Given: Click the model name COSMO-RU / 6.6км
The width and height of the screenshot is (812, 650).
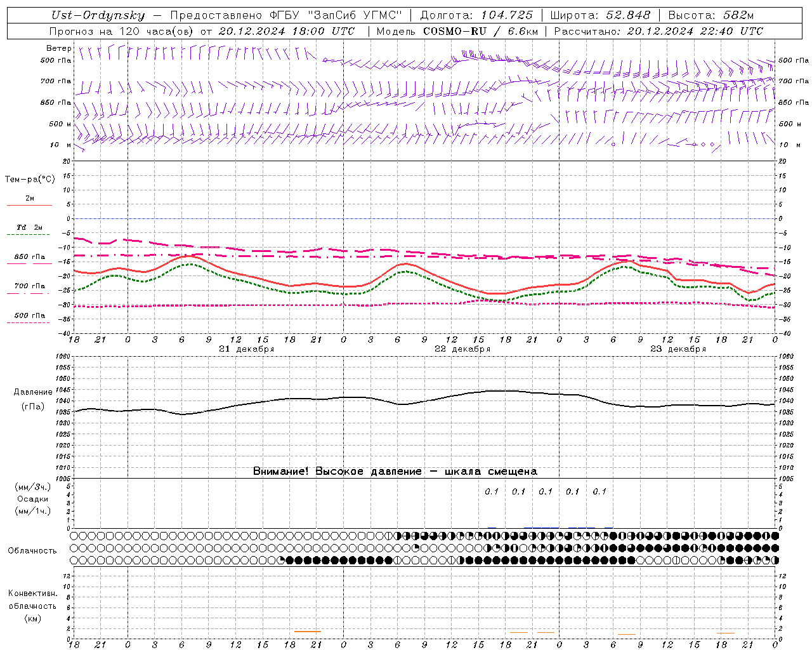Looking at the screenshot, I should 480,31.
